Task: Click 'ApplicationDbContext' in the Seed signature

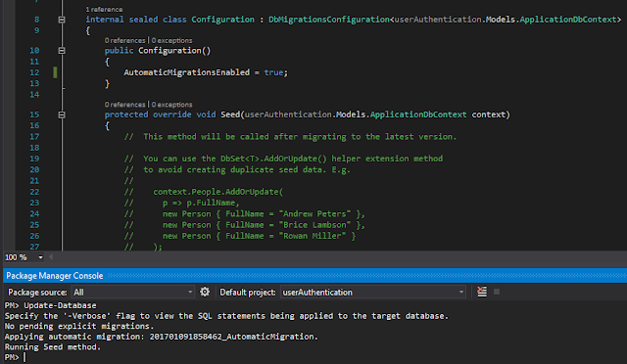Action: click(x=418, y=114)
